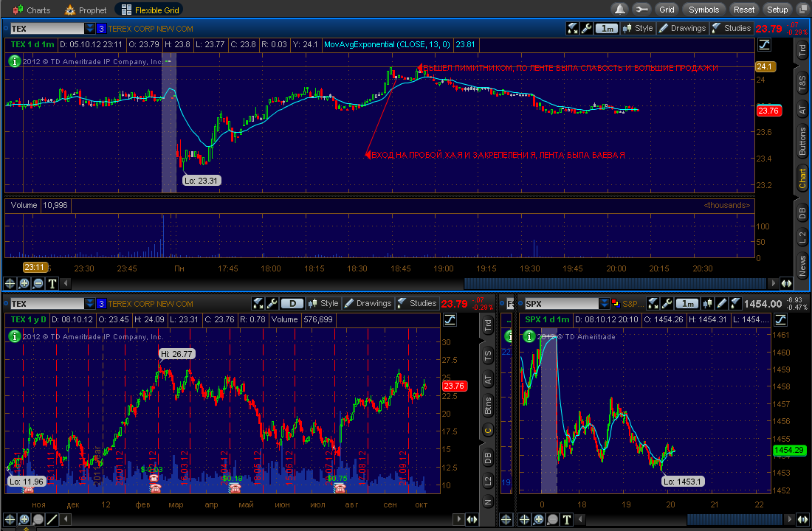Open symbol dropdown arrow of daily TEX chart
812x531 pixels.
coord(89,303)
